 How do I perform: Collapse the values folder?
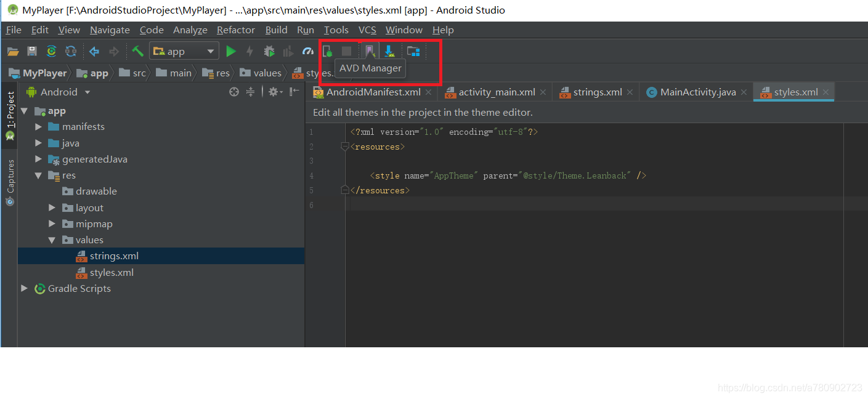tap(52, 240)
